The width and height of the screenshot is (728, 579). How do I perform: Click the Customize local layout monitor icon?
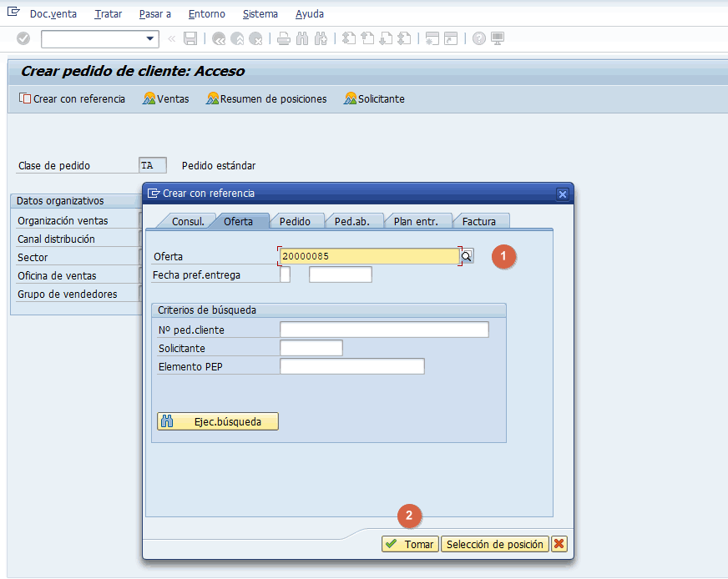click(498, 38)
